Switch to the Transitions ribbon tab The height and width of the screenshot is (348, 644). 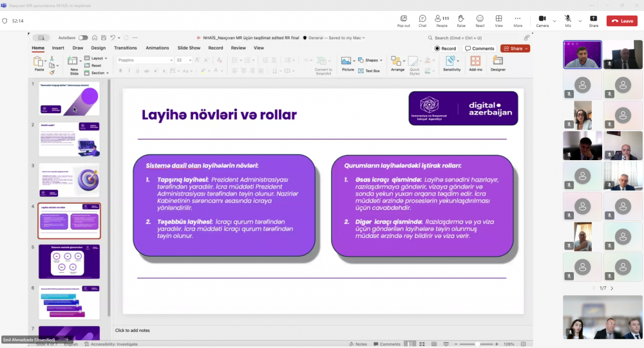pos(125,48)
